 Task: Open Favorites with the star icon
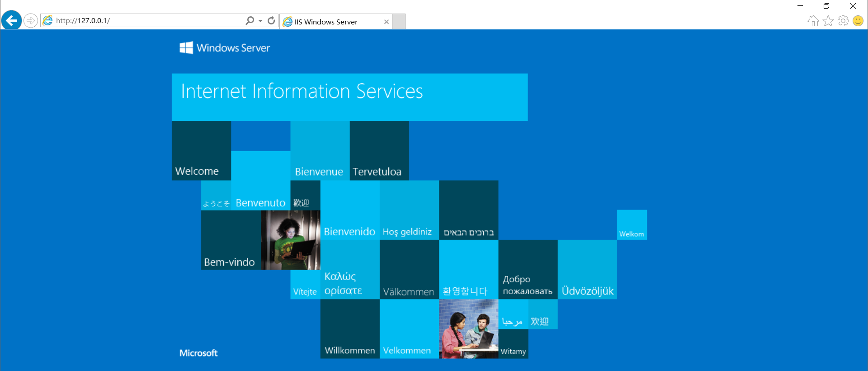point(828,21)
